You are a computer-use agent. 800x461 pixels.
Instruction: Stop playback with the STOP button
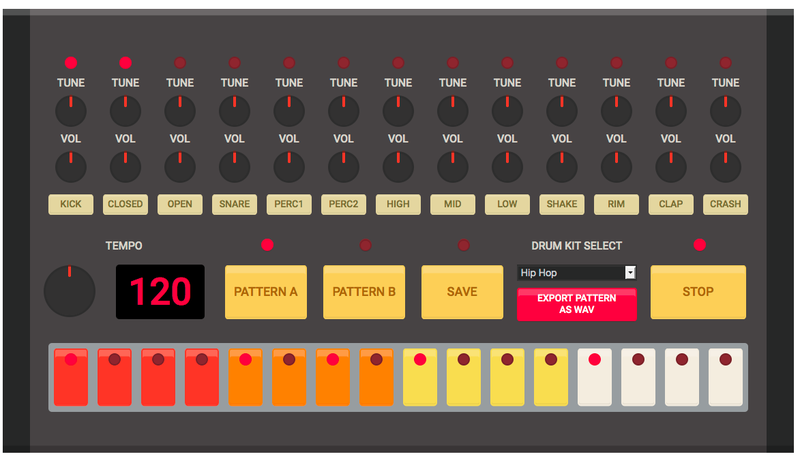pos(698,292)
